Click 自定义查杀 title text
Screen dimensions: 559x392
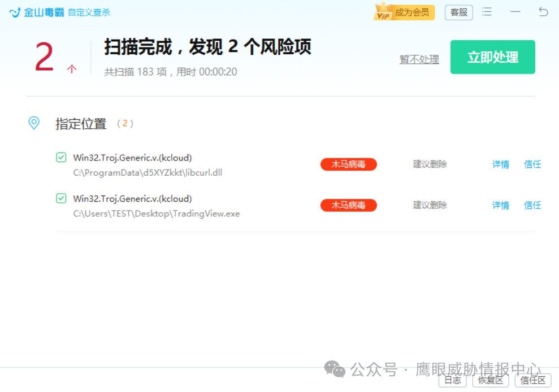89,12
